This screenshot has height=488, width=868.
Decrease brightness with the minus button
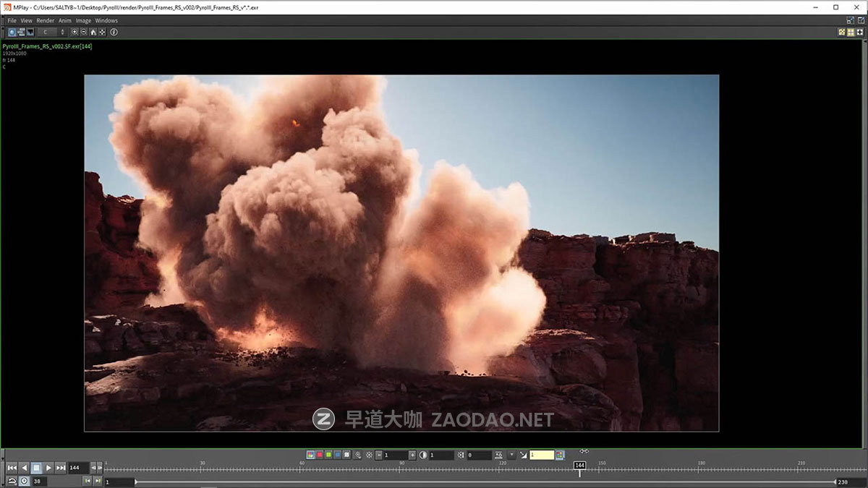[379, 455]
